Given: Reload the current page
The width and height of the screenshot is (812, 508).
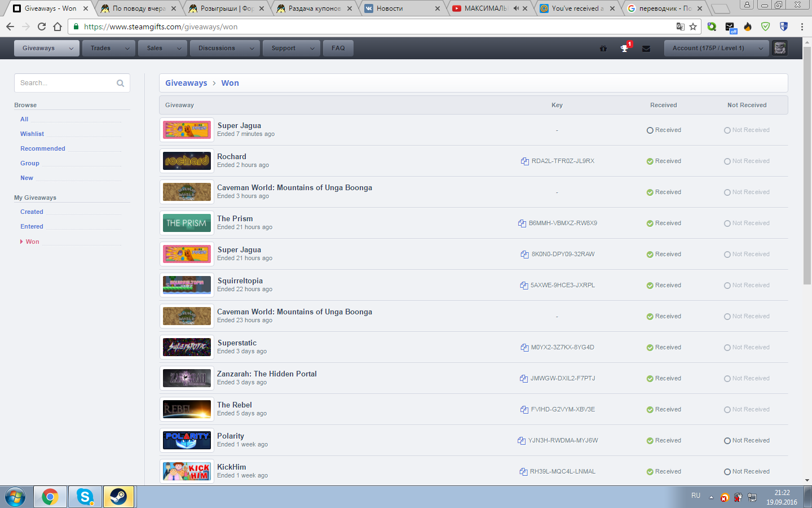Looking at the screenshot, I should (42, 27).
